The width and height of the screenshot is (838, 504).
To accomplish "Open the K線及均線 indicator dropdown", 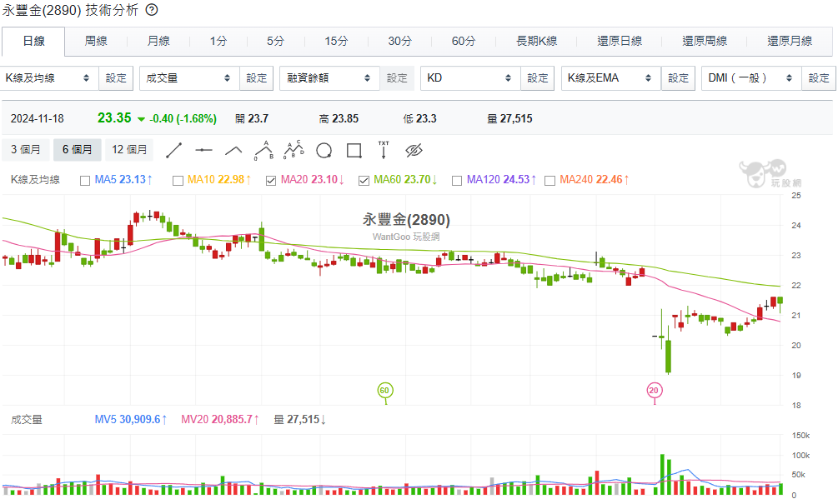I will click(x=48, y=78).
